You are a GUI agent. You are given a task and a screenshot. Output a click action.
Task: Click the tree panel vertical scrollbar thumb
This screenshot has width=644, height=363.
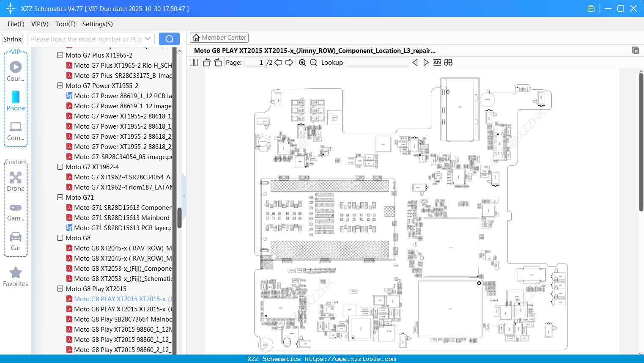(179, 217)
